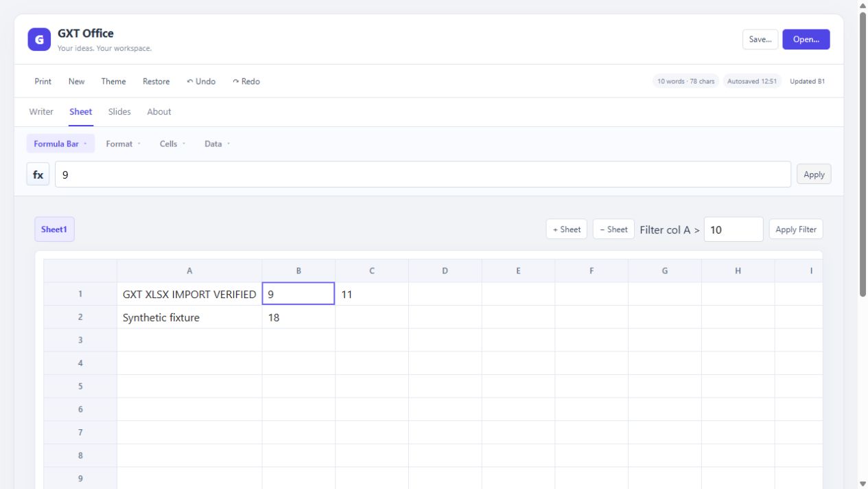Image resolution: width=868 pixels, height=489 pixels.
Task: Click the Open... button
Action: (x=806, y=39)
